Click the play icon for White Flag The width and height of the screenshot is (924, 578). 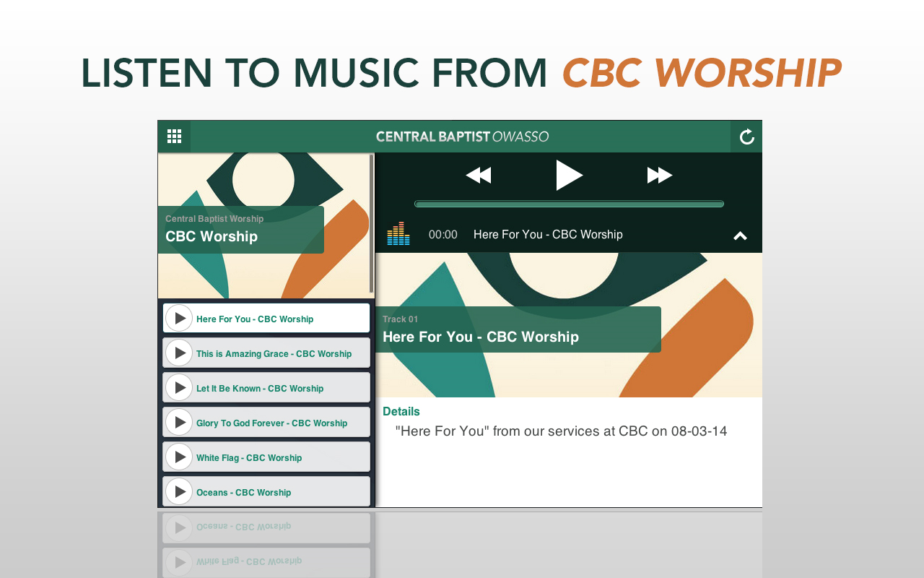tap(180, 456)
